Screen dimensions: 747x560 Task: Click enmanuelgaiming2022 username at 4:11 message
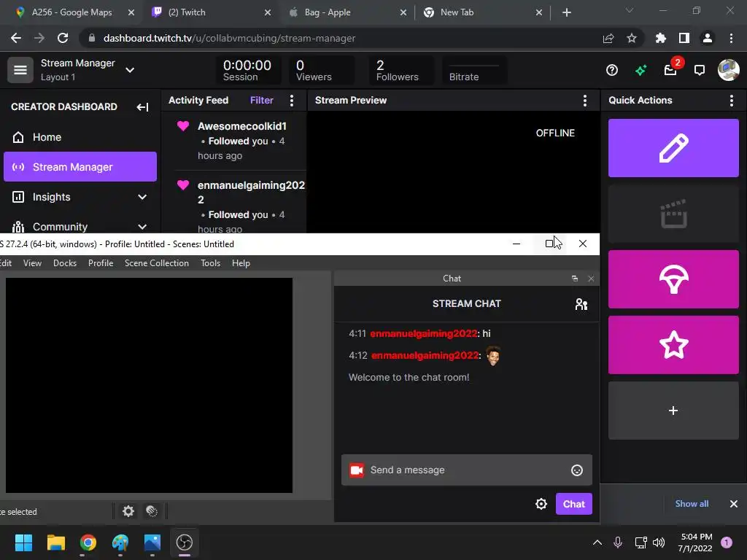click(424, 334)
